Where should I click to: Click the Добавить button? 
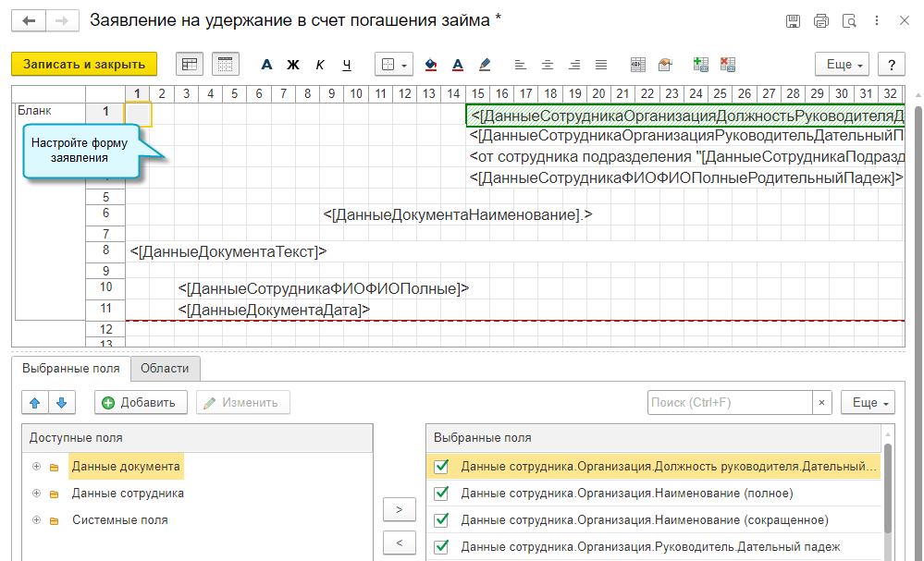pyautogui.click(x=141, y=403)
